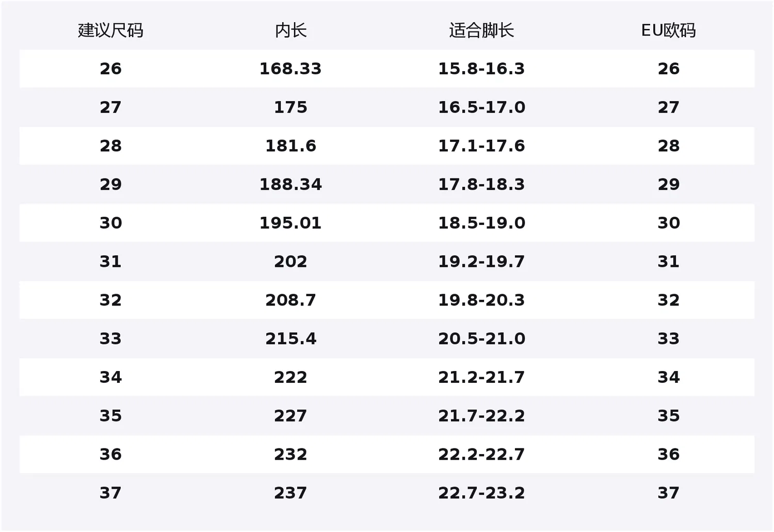Click inner length 237 cell

pos(291,493)
